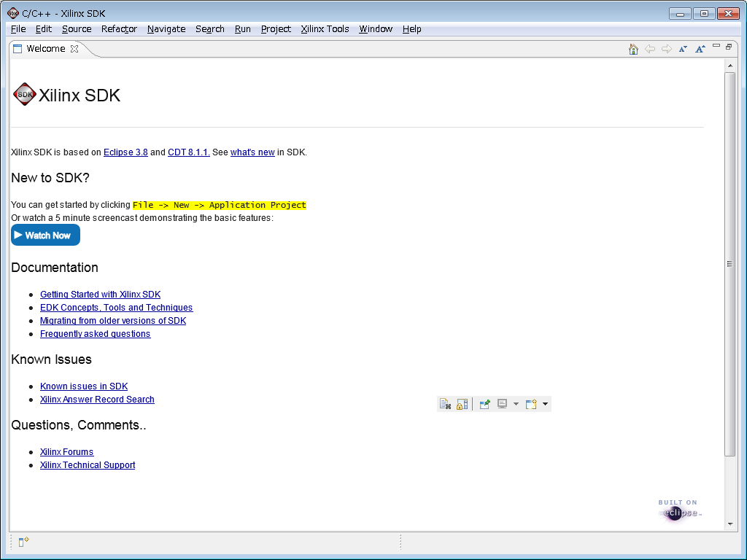Screen dimensions: 747x560
Task: Click the Xilinx Forums link
Action: [66, 452]
